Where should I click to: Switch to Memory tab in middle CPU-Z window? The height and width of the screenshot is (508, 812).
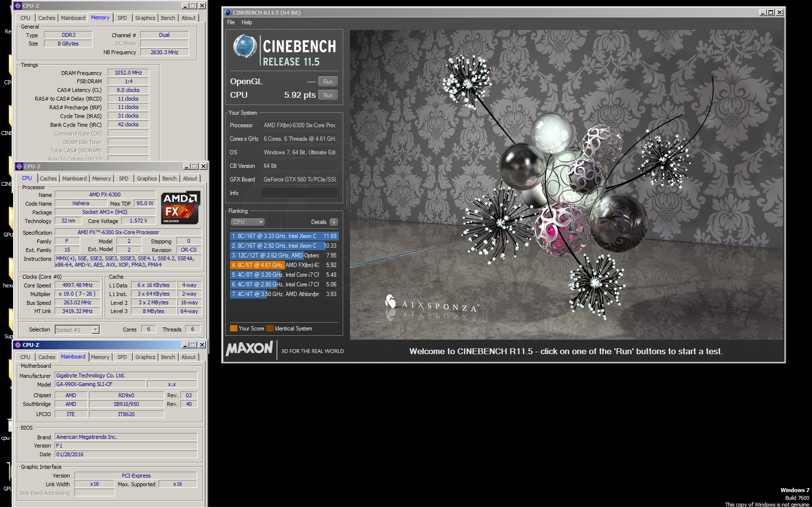(101, 179)
